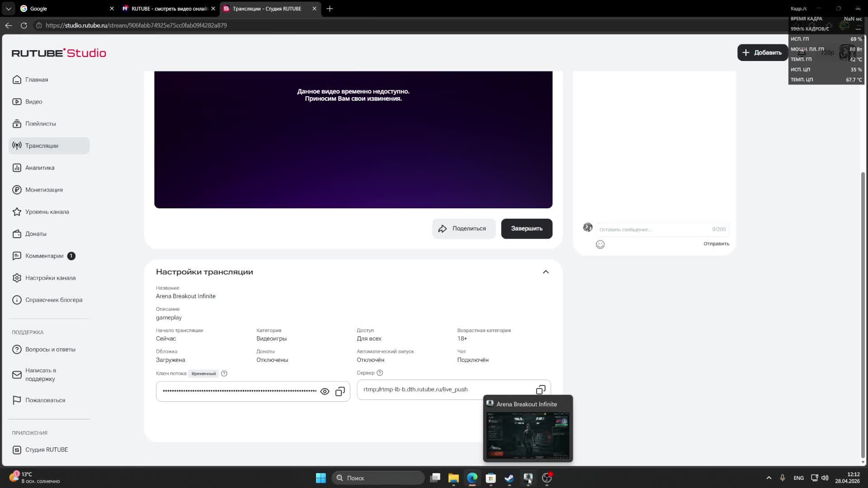Copy the stream key to clipboard
868x488 pixels.
(x=340, y=391)
